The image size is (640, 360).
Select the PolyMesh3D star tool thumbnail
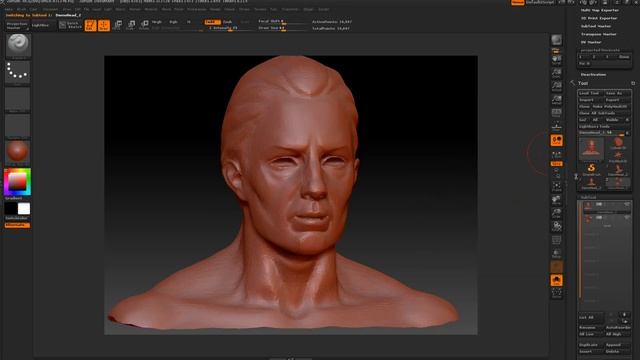pyautogui.click(x=618, y=156)
